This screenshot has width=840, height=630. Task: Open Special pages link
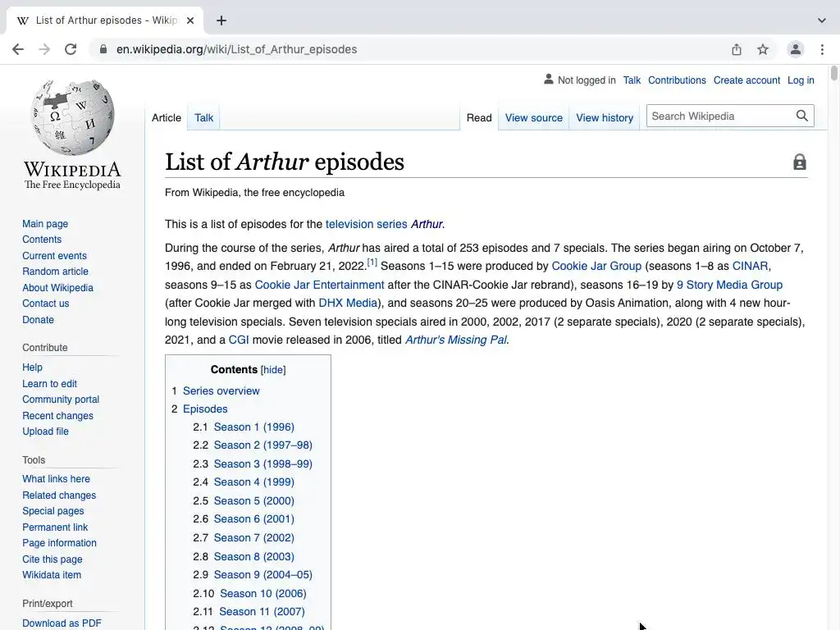[53, 511]
